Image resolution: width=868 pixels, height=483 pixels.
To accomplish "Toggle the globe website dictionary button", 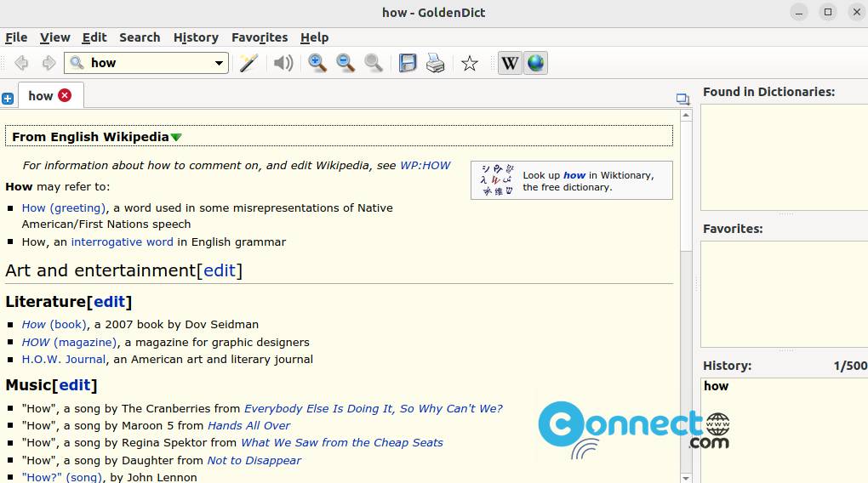I will point(535,63).
